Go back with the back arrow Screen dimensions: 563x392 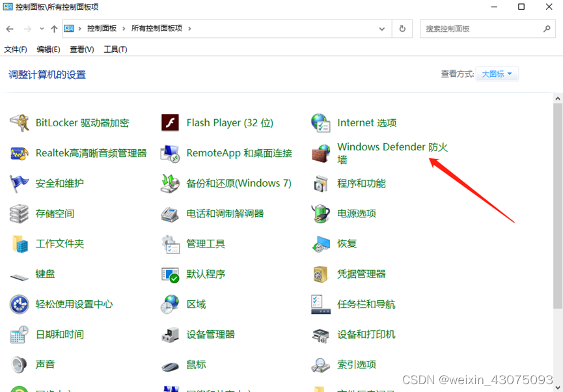tap(10, 29)
